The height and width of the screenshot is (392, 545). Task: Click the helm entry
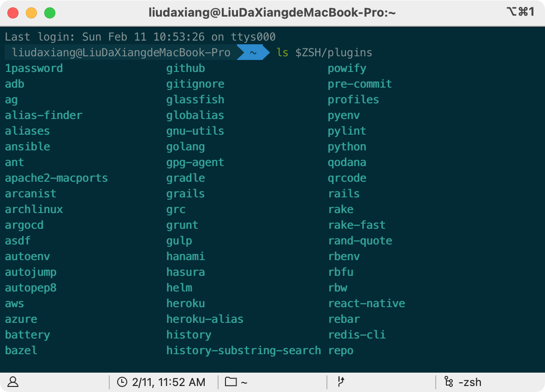[179, 288]
